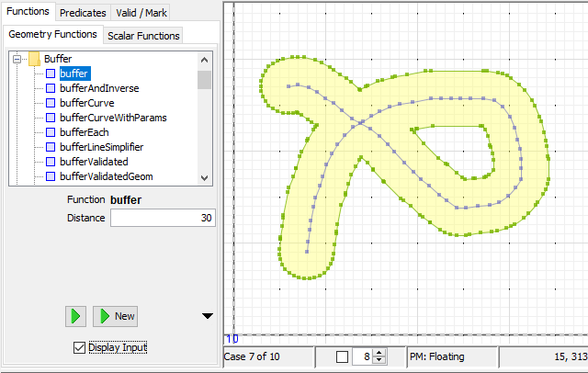Viewport: 588px width, 373px height.
Task: Click the Distance input field
Action: 163,218
